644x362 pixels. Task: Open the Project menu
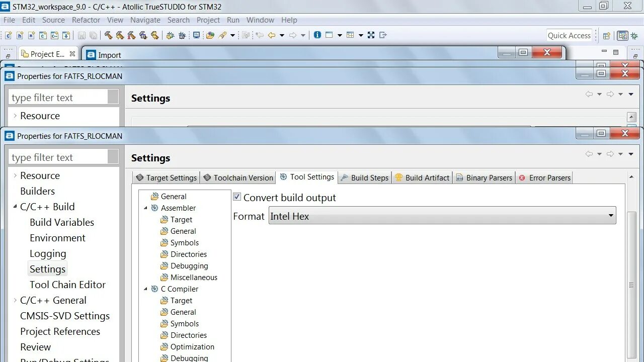coord(208,20)
